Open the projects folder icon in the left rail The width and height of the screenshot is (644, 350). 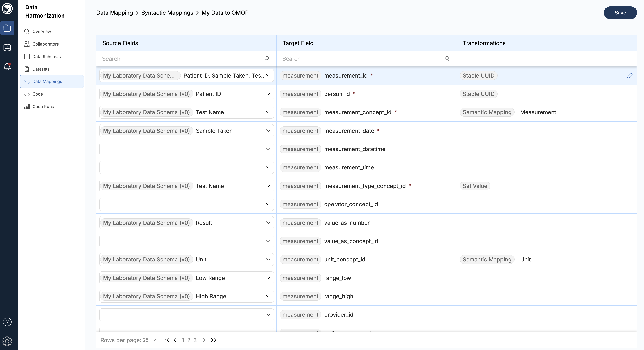tap(7, 28)
